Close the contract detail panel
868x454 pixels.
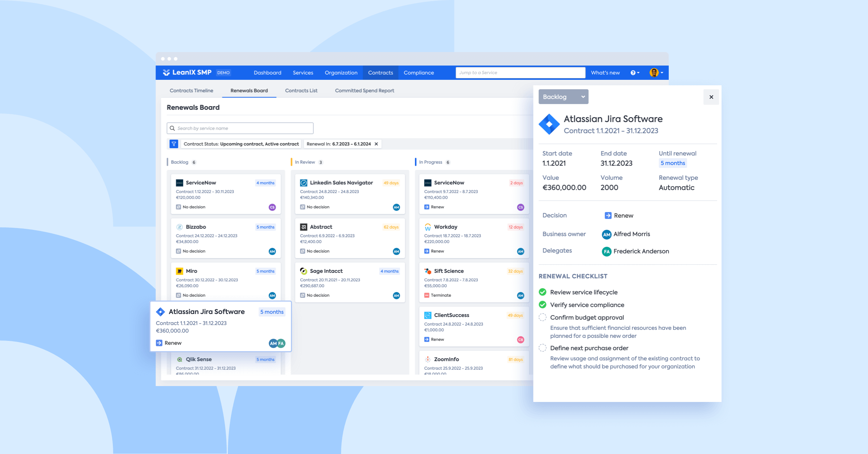[x=711, y=97]
